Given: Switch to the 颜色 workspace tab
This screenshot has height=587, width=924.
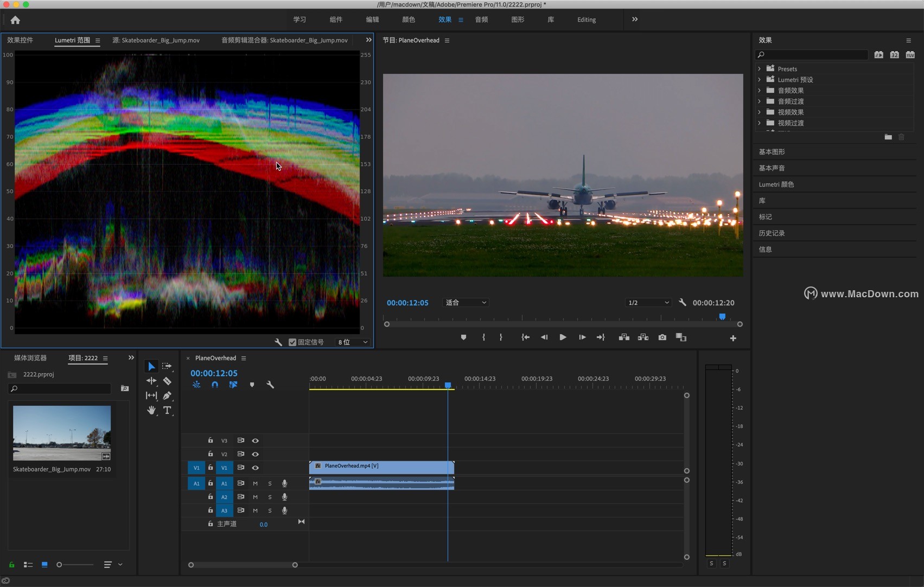Looking at the screenshot, I should point(409,20).
